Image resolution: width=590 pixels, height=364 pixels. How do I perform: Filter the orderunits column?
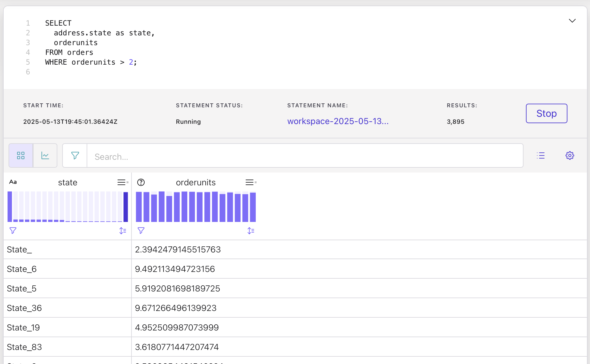(141, 230)
